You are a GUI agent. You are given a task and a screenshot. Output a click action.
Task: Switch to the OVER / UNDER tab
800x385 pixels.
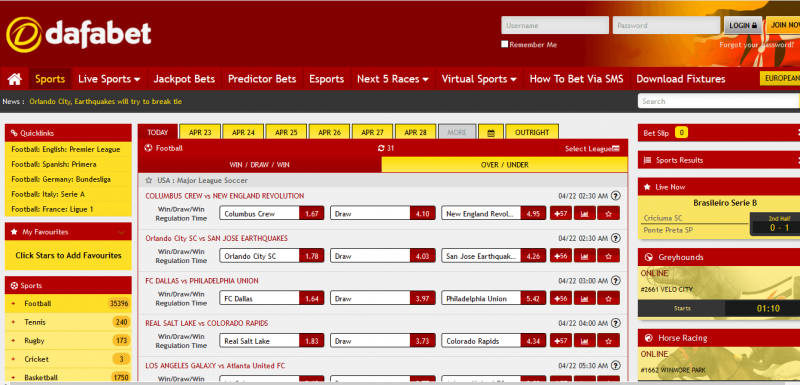504,165
